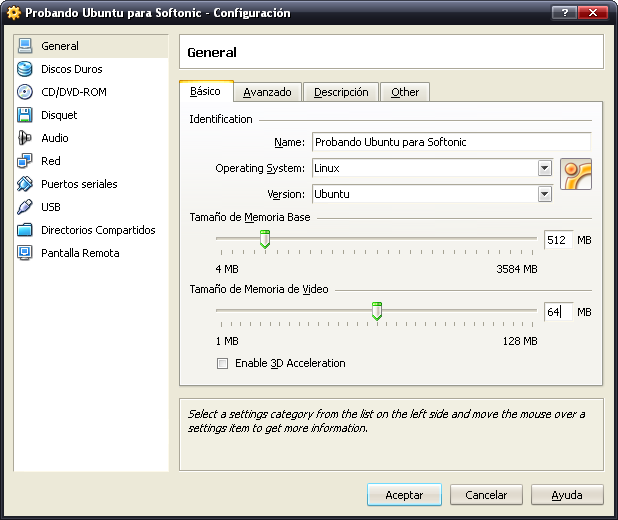Open the Version dropdown list
Image resolution: width=618 pixels, height=520 pixels.
click(544, 194)
